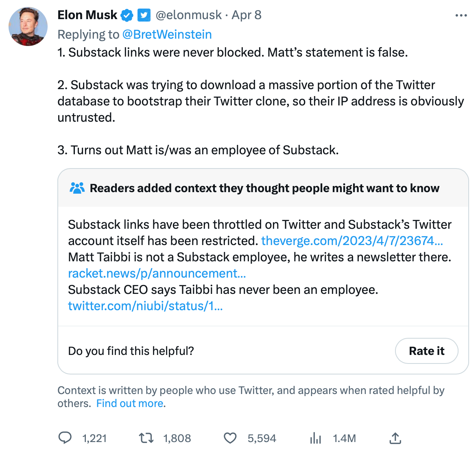Open theverge.com article link

click(x=352, y=241)
